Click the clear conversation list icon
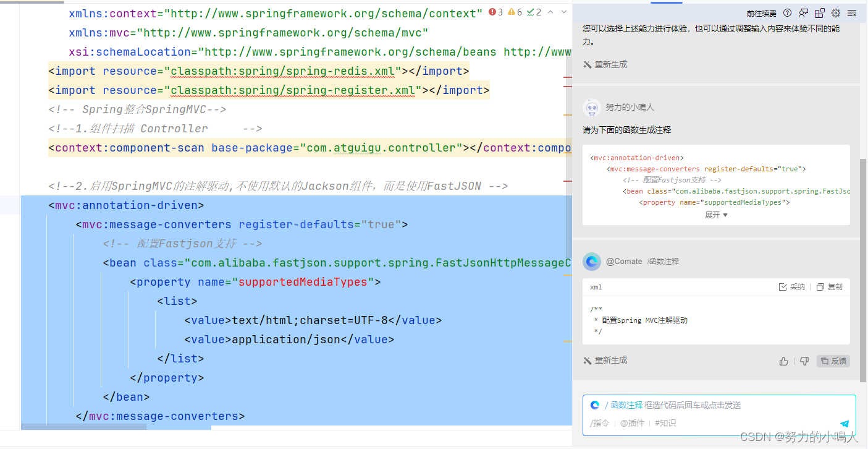 click(x=853, y=13)
